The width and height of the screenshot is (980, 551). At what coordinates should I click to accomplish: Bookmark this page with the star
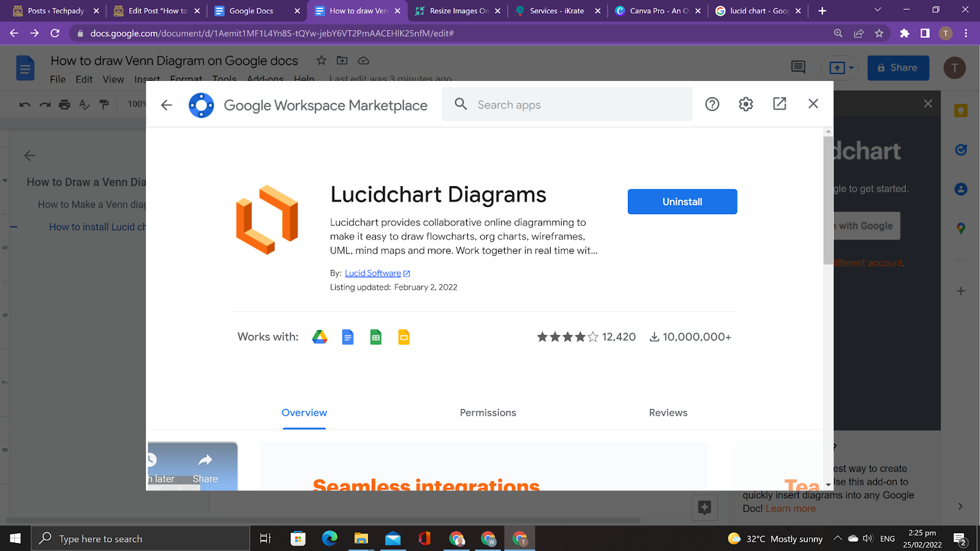(x=879, y=33)
